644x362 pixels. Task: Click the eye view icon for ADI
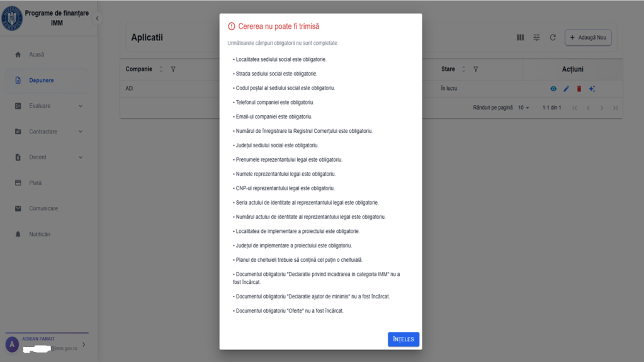553,89
